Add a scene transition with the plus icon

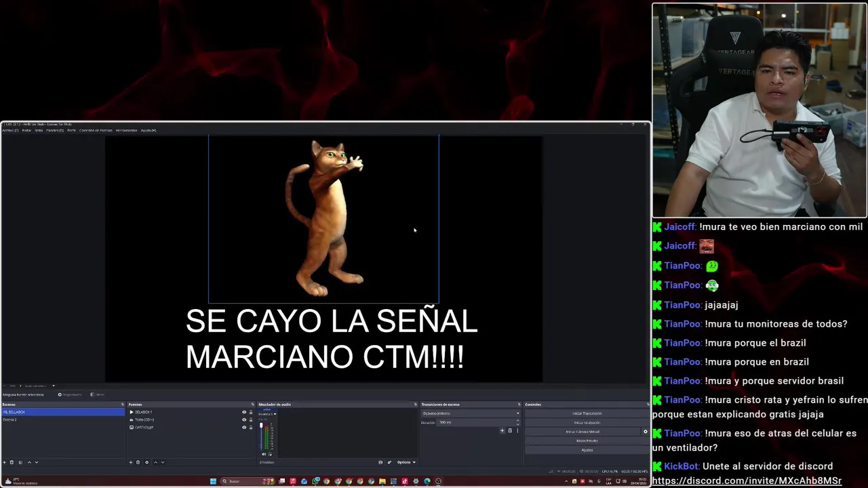[502, 430]
